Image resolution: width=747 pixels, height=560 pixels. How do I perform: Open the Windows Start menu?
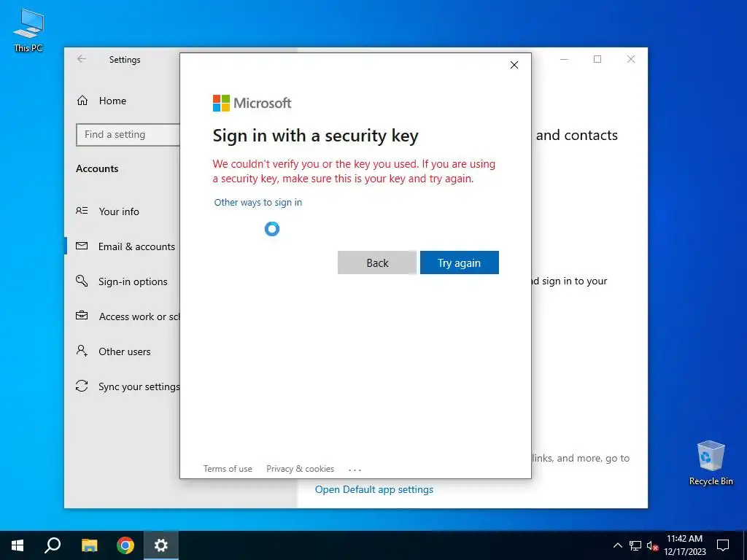[18, 545]
